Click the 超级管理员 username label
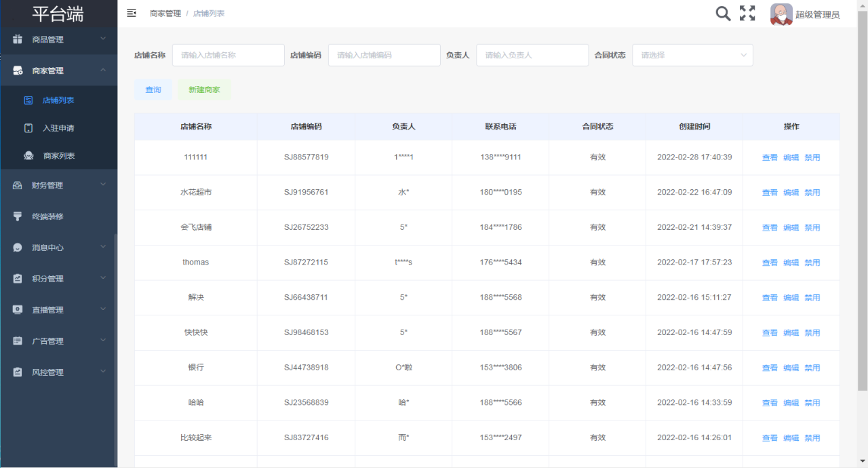The image size is (868, 468). point(817,14)
